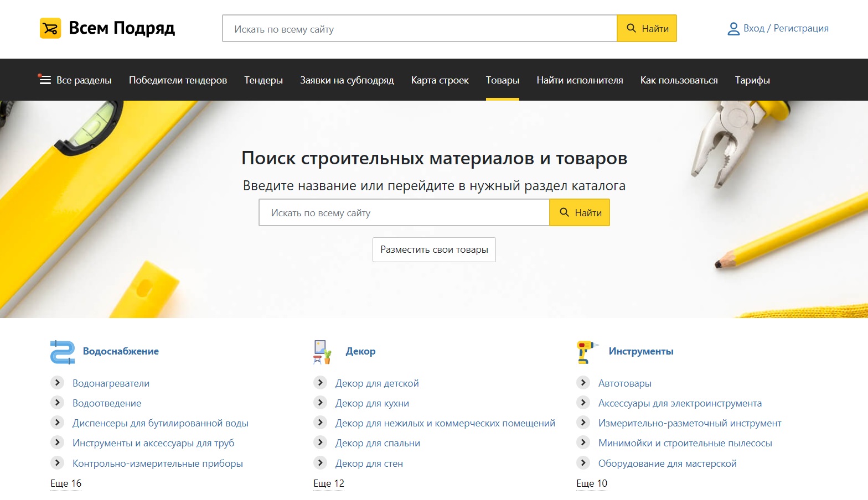The image size is (868, 500).
Task: Click the user profile icon in header
Action: (x=733, y=29)
